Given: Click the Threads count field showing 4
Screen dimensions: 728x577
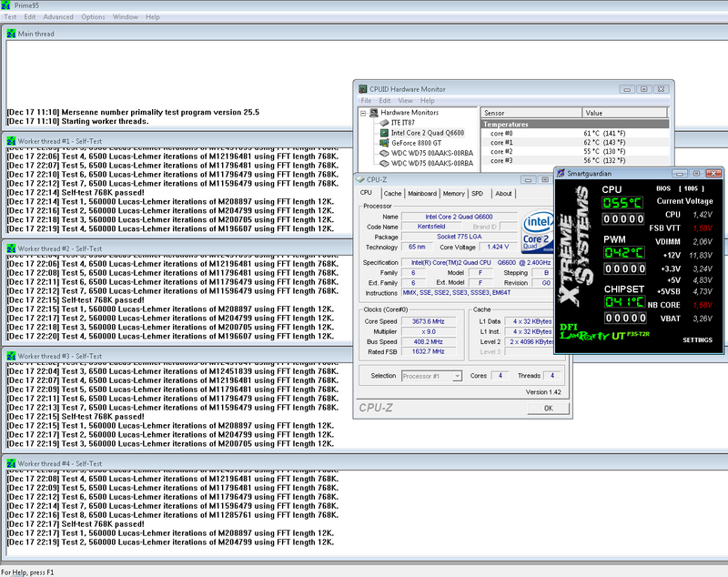Looking at the screenshot, I should coord(552,376).
